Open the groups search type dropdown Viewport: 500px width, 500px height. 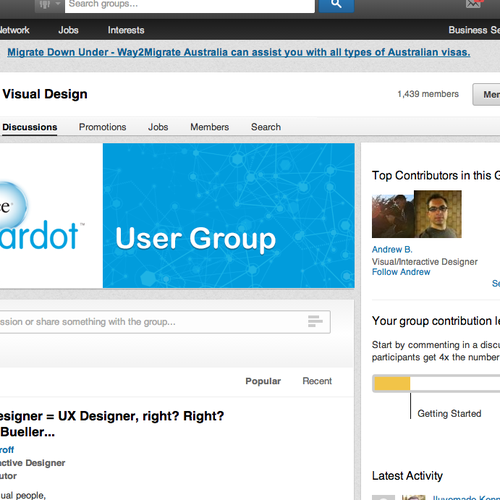pyautogui.click(x=49, y=5)
